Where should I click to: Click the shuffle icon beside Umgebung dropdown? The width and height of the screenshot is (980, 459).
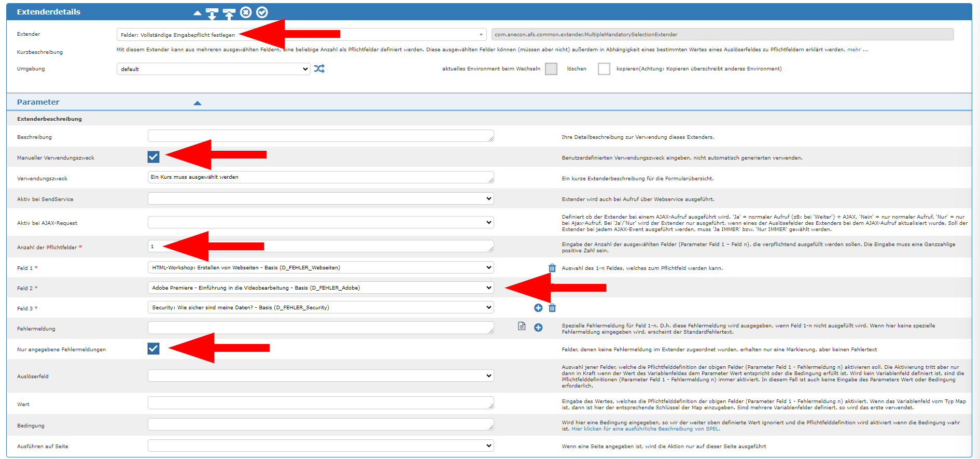click(319, 69)
